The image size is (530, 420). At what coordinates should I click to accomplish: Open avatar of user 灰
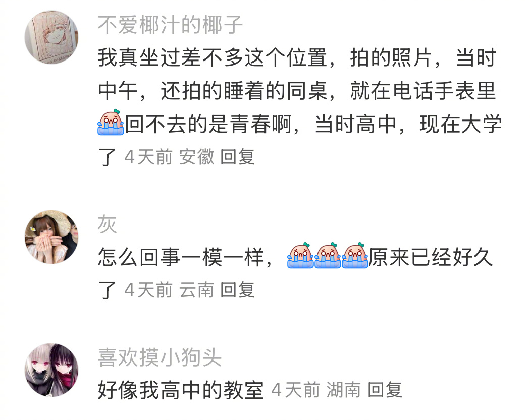(x=51, y=236)
